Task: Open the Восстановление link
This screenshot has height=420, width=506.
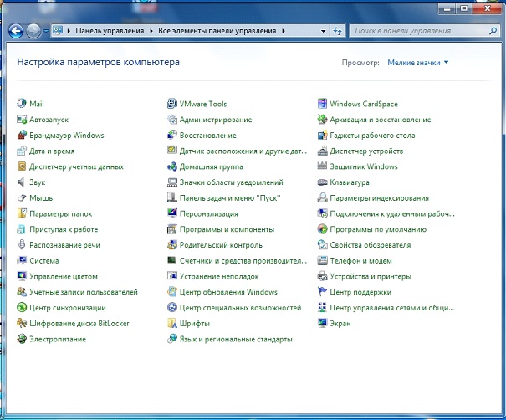Action: pyautogui.click(x=207, y=136)
